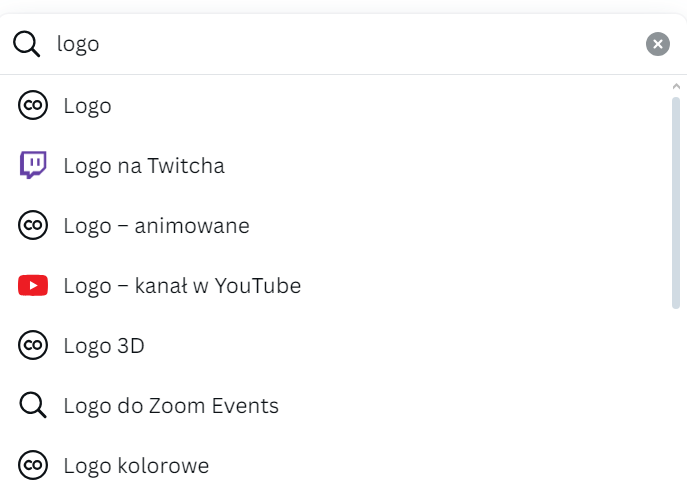The width and height of the screenshot is (687, 486).
Task: Click the magnifier icon beside "Logo do Zoom Events"
Action: coord(33,406)
